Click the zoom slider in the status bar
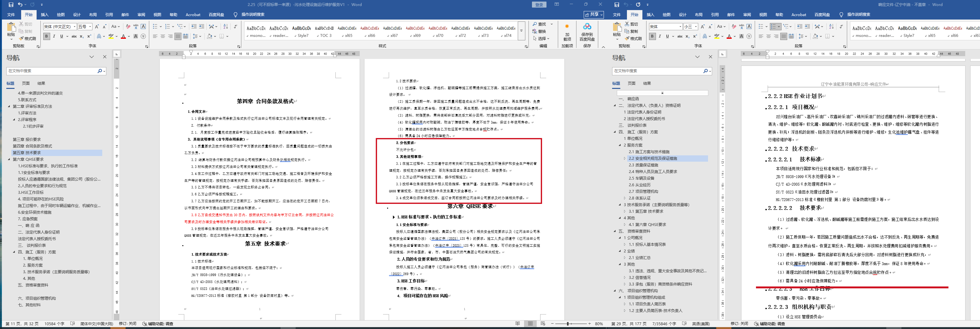The height and width of the screenshot is (329, 980). tap(568, 324)
